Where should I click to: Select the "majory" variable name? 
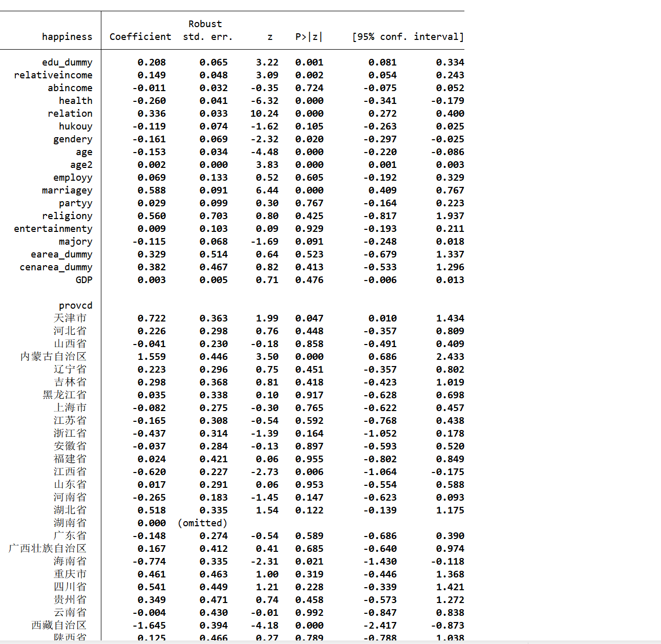[x=76, y=242]
